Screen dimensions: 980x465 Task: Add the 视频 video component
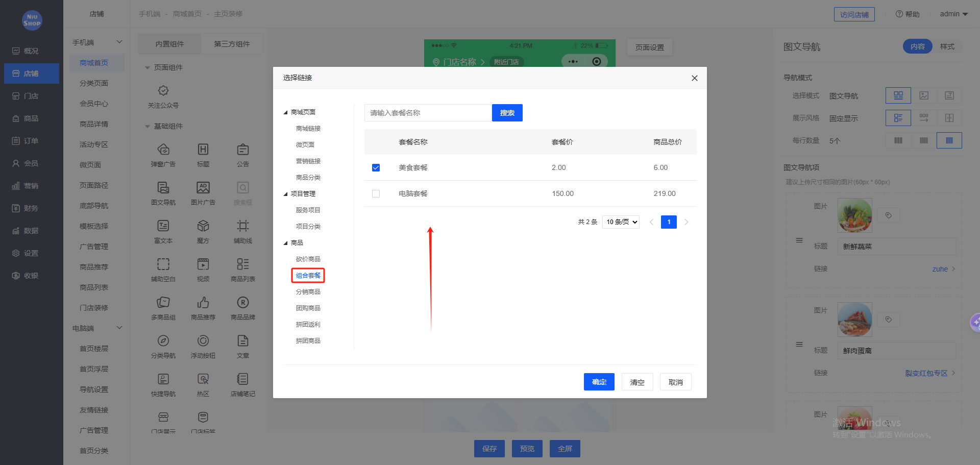click(203, 269)
